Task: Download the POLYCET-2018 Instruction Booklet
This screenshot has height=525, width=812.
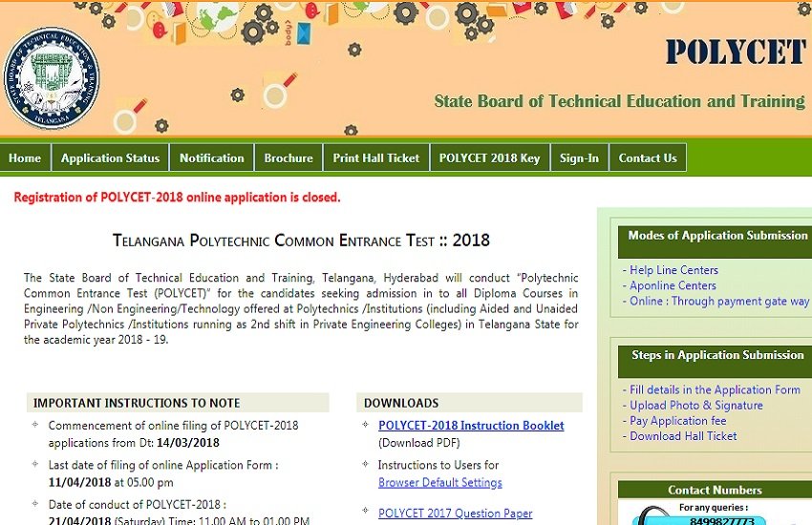Action: tap(471, 426)
